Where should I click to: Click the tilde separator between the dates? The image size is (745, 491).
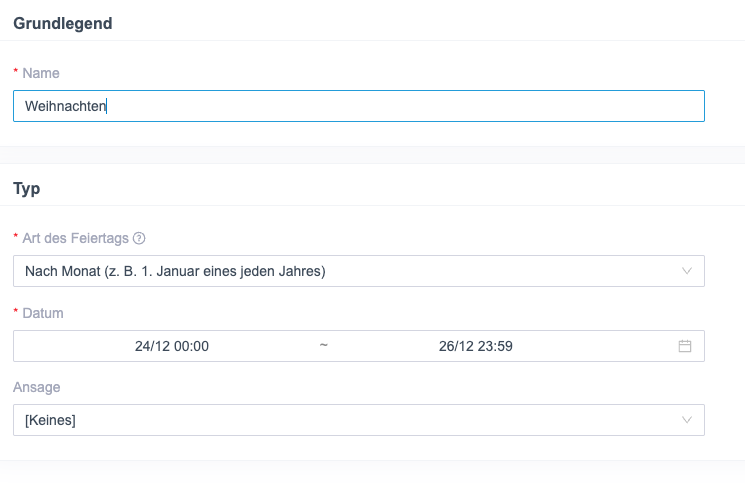point(323,346)
